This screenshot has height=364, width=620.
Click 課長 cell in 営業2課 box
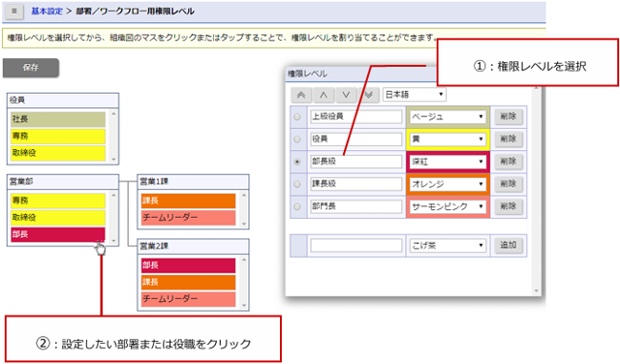[188, 282]
